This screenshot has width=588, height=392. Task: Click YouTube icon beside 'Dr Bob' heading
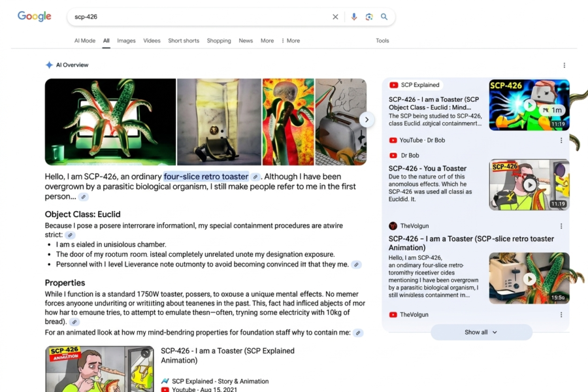(x=393, y=155)
